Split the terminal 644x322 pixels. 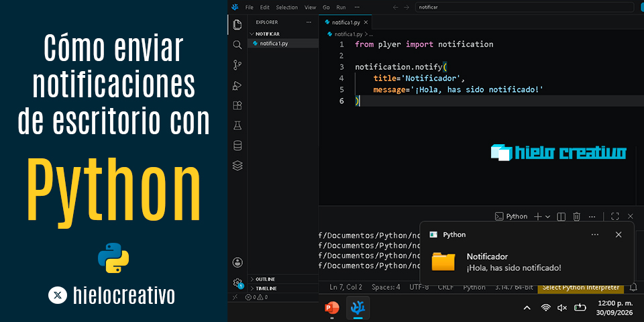(561, 217)
